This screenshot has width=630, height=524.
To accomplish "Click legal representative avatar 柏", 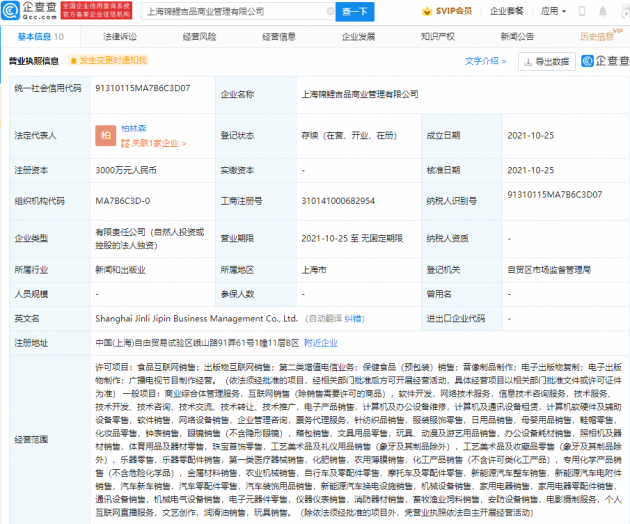I will point(105,136).
